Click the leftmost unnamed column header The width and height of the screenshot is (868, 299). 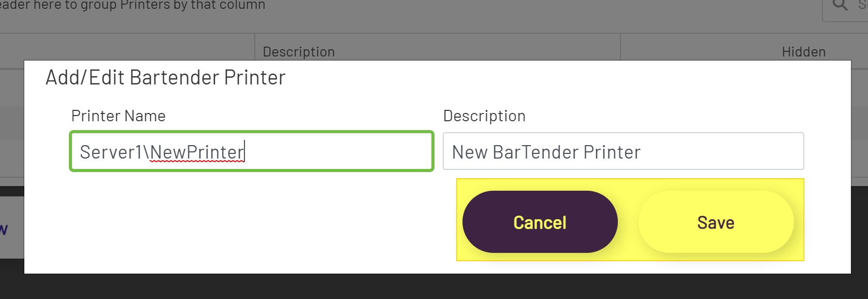click(127, 51)
